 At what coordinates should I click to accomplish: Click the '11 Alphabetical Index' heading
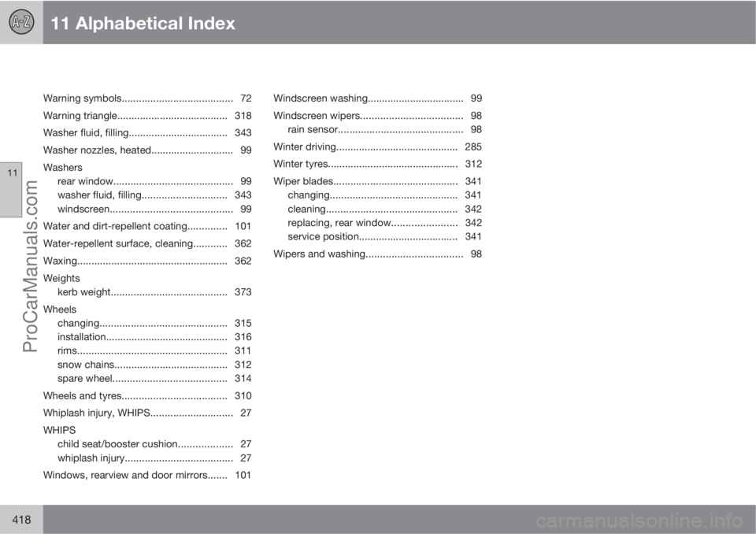point(143,23)
